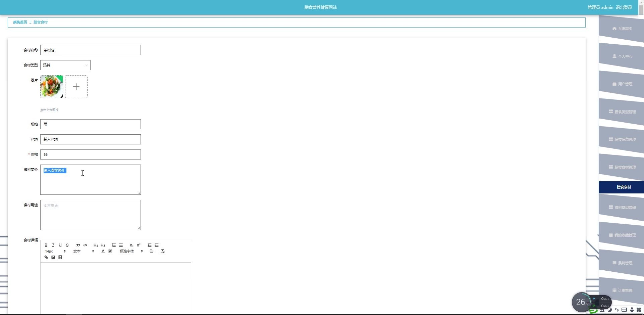Click inside the 食材详情 rich text body
The image size is (644, 315).
(x=116, y=288)
